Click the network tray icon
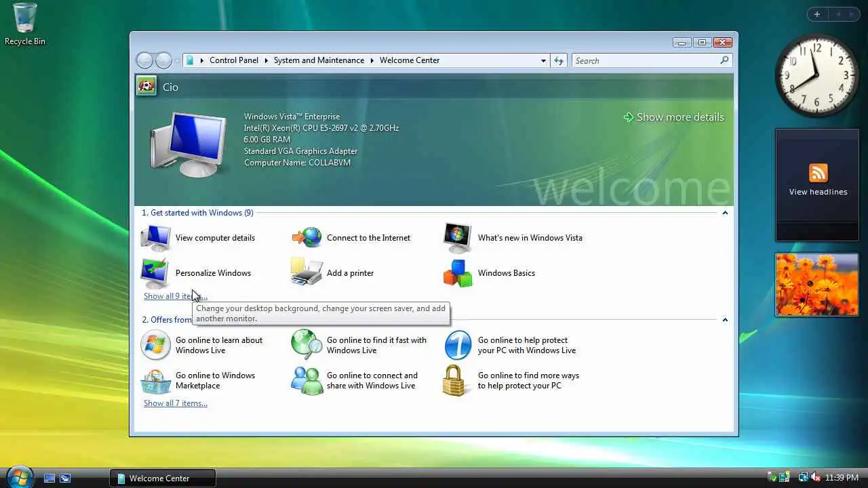This screenshot has width=868, height=488. click(x=803, y=478)
